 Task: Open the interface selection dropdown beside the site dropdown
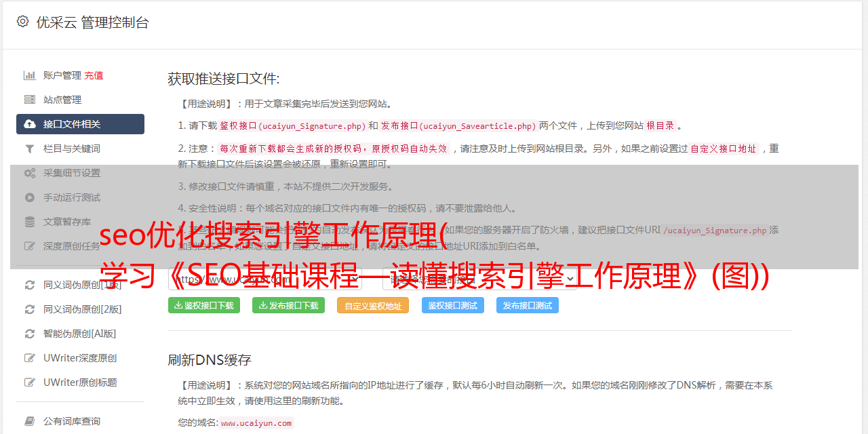click(479, 279)
